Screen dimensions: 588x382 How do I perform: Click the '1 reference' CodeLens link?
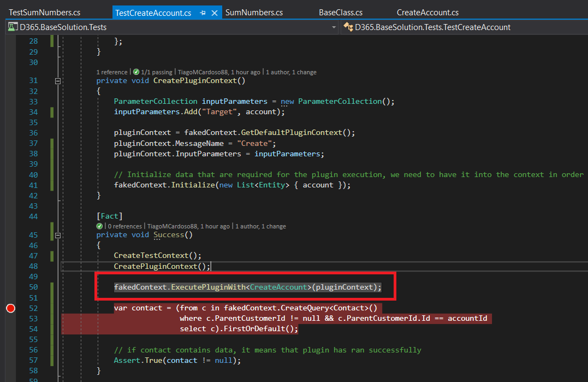[x=112, y=72]
